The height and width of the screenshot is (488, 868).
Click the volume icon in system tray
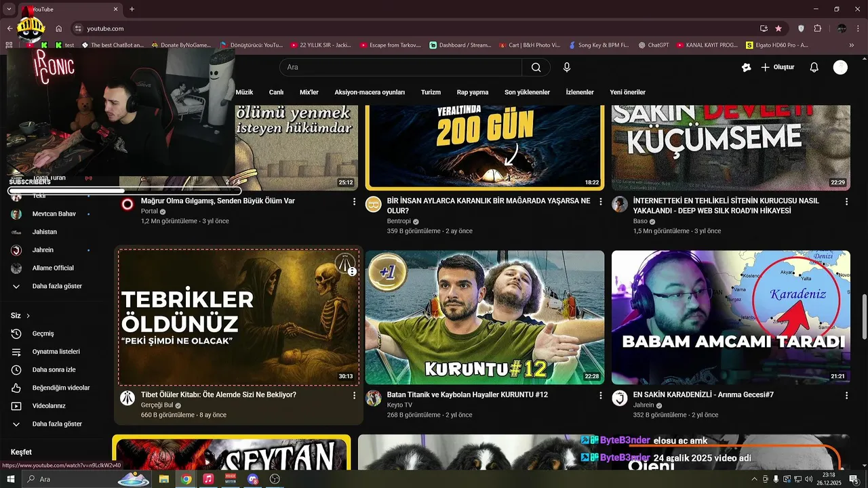tap(808, 479)
